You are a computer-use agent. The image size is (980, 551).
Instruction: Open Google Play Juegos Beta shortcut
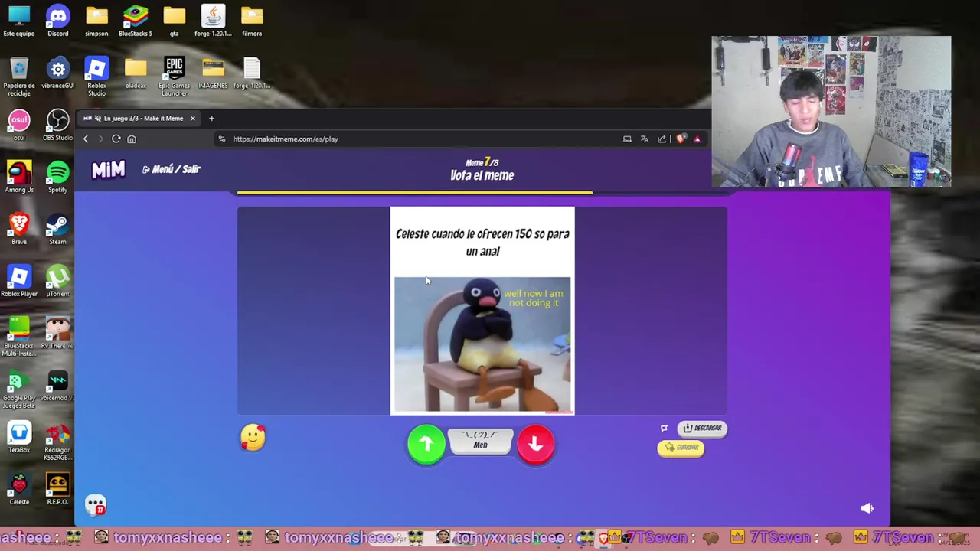(x=19, y=389)
